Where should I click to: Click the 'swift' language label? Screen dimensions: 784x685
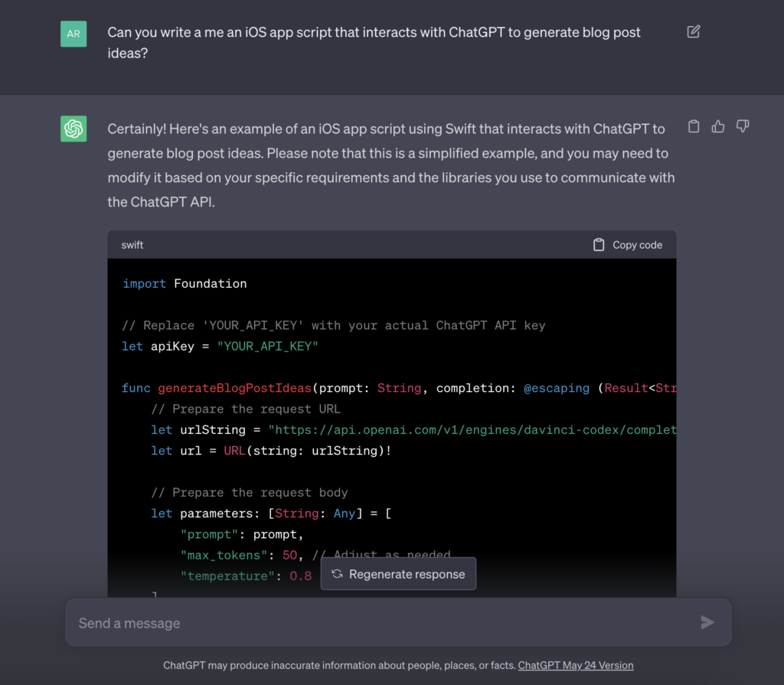132,245
